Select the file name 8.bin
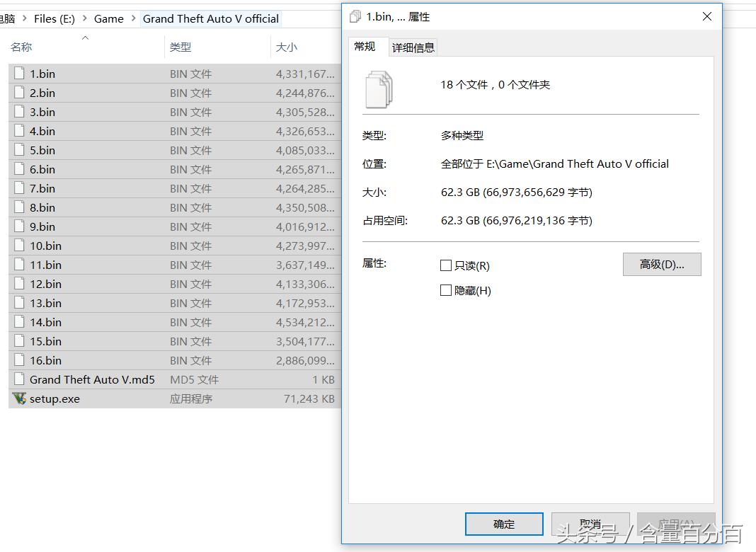The width and height of the screenshot is (756, 552). (x=42, y=208)
